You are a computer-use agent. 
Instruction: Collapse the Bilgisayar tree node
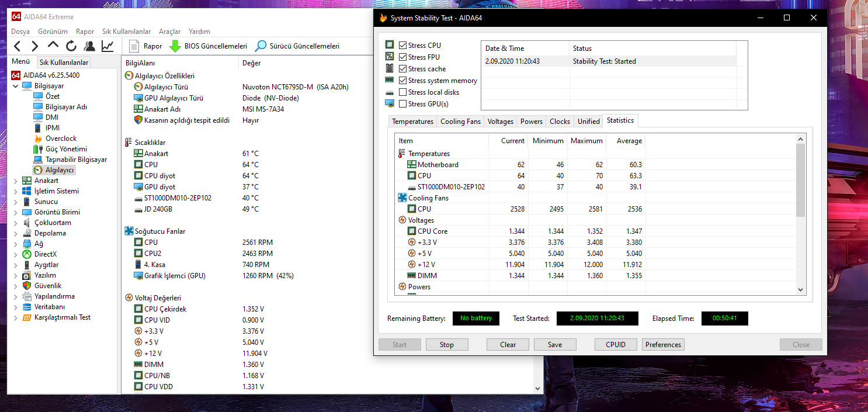point(16,86)
